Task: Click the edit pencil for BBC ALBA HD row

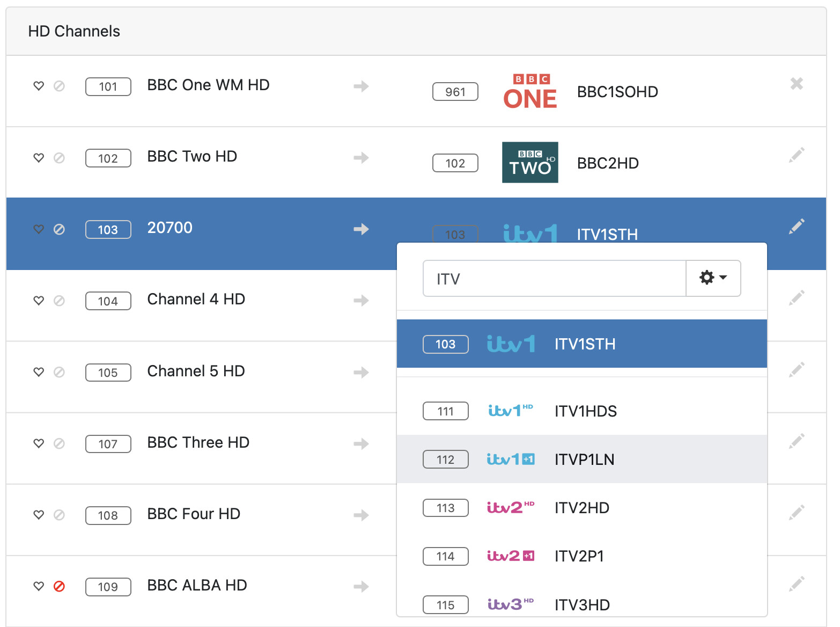Action: pyautogui.click(x=797, y=584)
